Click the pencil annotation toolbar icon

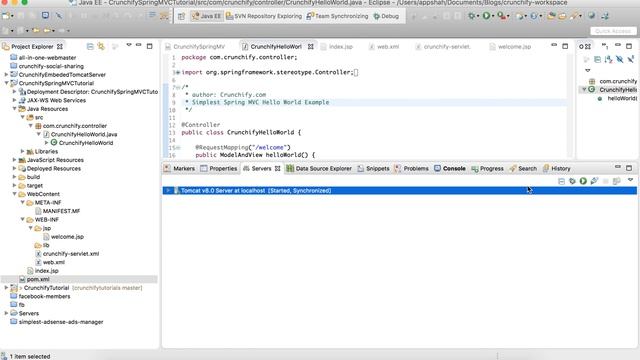pos(574,16)
